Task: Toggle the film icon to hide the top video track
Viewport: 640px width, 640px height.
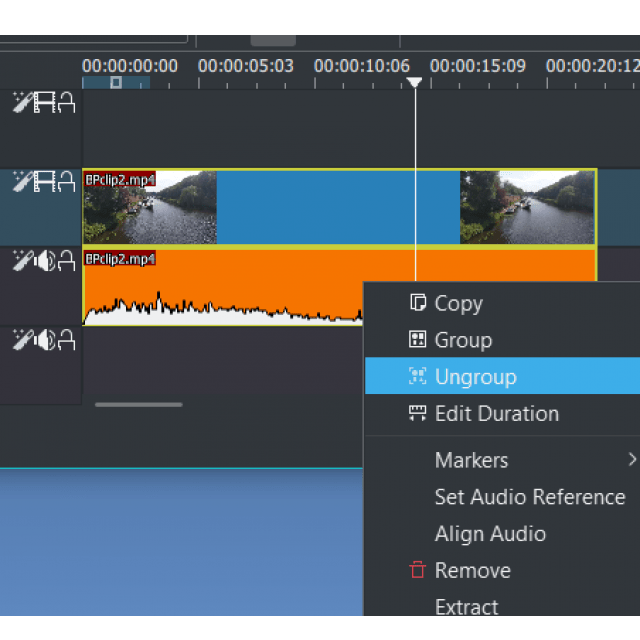Action: [44, 102]
